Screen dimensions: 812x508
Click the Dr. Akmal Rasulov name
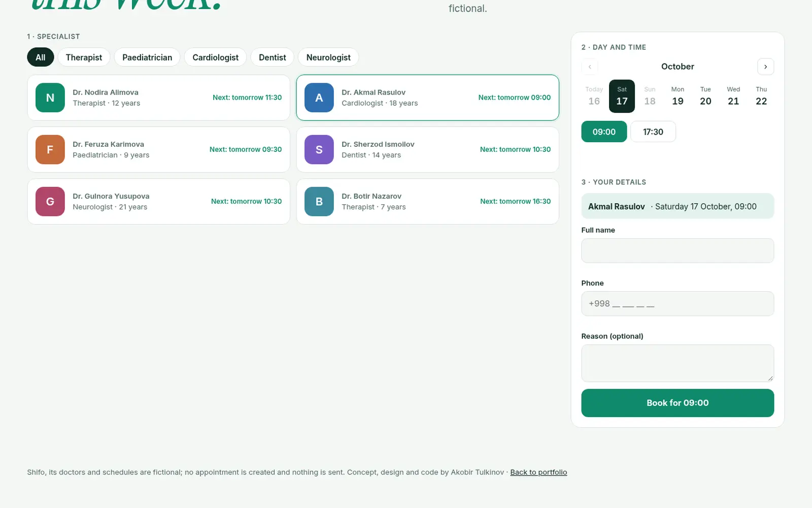tap(374, 92)
